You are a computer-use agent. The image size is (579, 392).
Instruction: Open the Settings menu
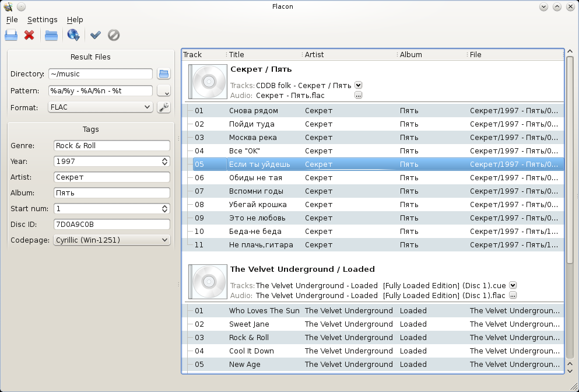click(43, 20)
